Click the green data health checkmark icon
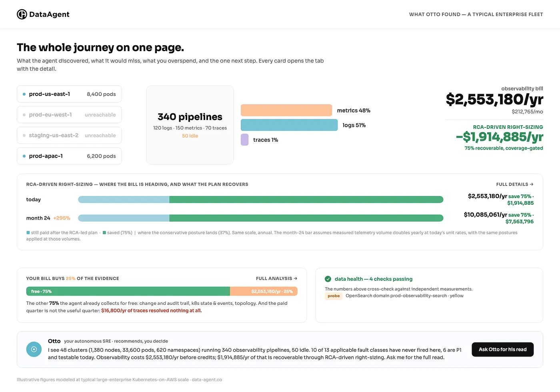The height and width of the screenshot is (392, 560). click(328, 279)
